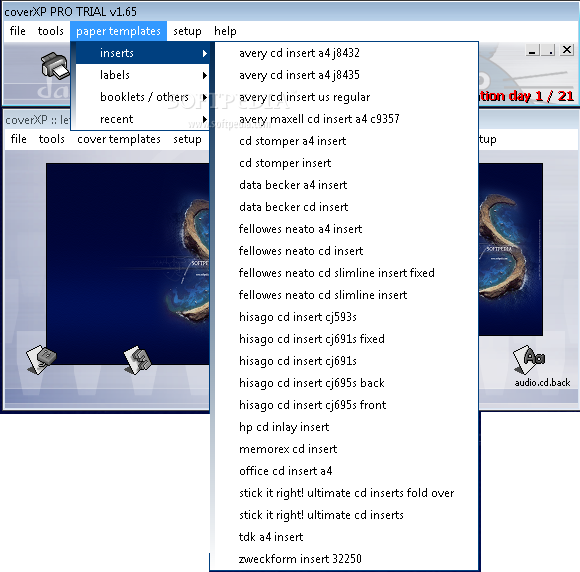Click the left cover preview image
The height and width of the screenshot is (572, 580).
coord(128,264)
